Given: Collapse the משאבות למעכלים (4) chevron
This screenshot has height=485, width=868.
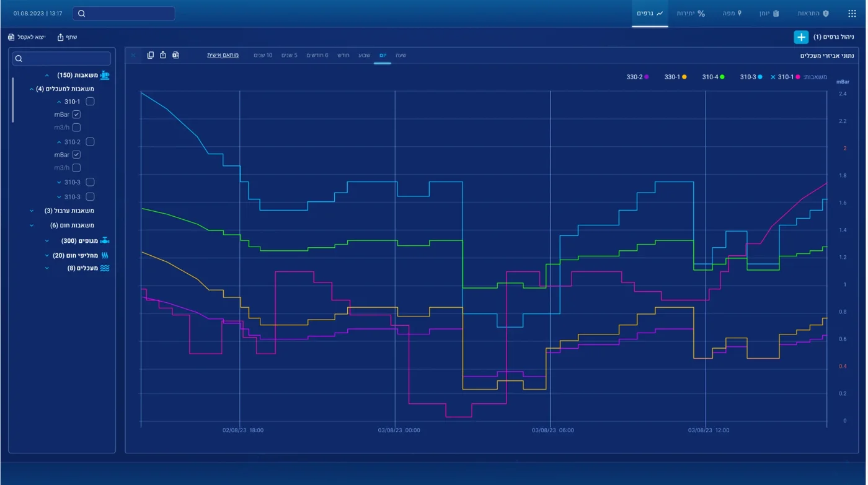Looking at the screenshot, I should click(x=32, y=89).
